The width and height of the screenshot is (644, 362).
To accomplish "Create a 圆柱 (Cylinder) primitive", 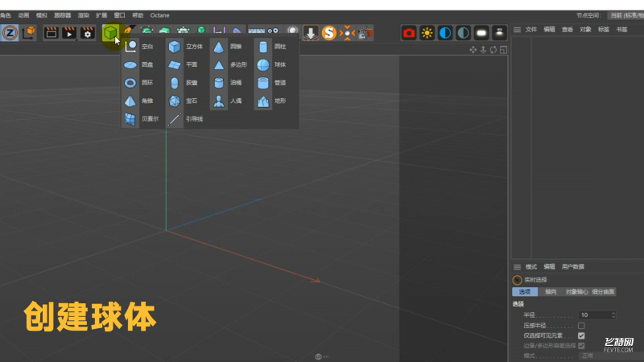I will (271, 47).
